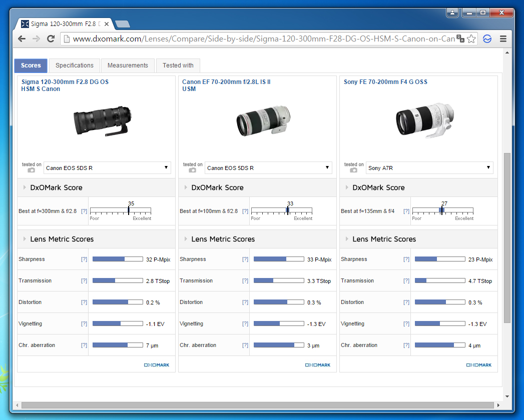
Task: Click the Sony Transmission bar at 4.7 TStop
Action: pyautogui.click(x=440, y=281)
